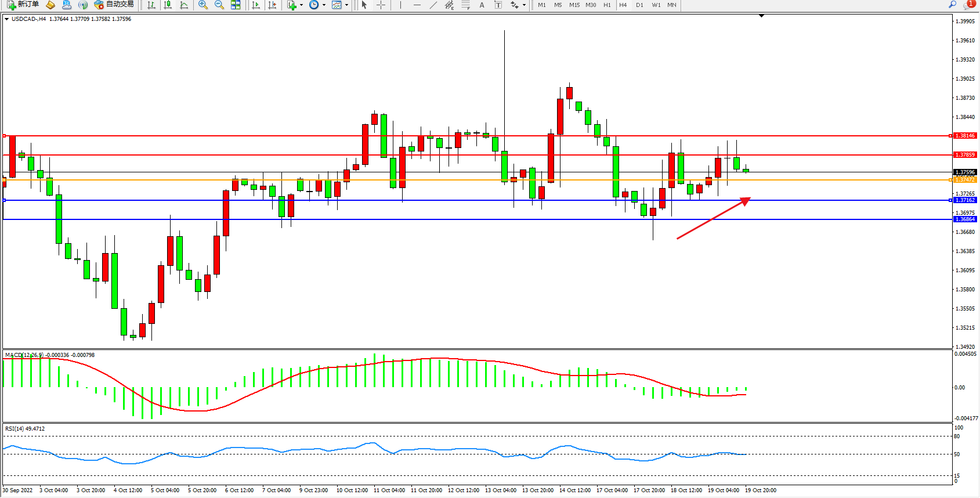Image resolution: width=980 pixels, height=498 pixels.
Task: Open the search magnifier at top right
Action: [x=952, y=5]
